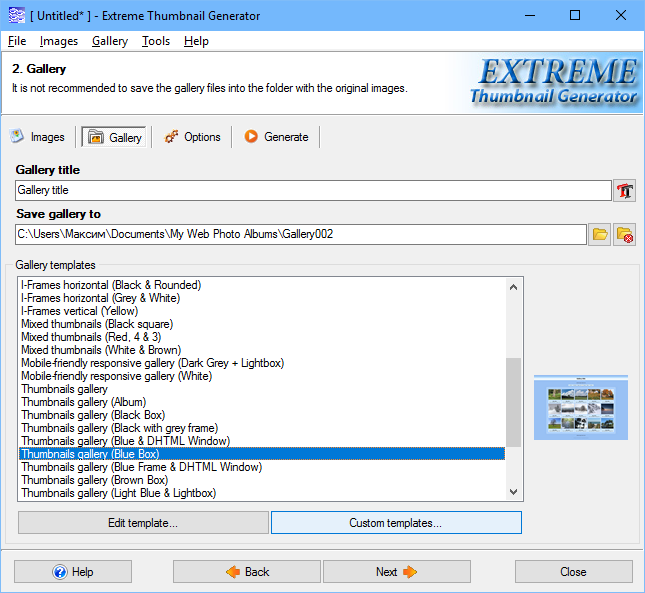Open the Options tab
Image resolution: width=645 pixels, height=593 pixels.
[192, 137]
